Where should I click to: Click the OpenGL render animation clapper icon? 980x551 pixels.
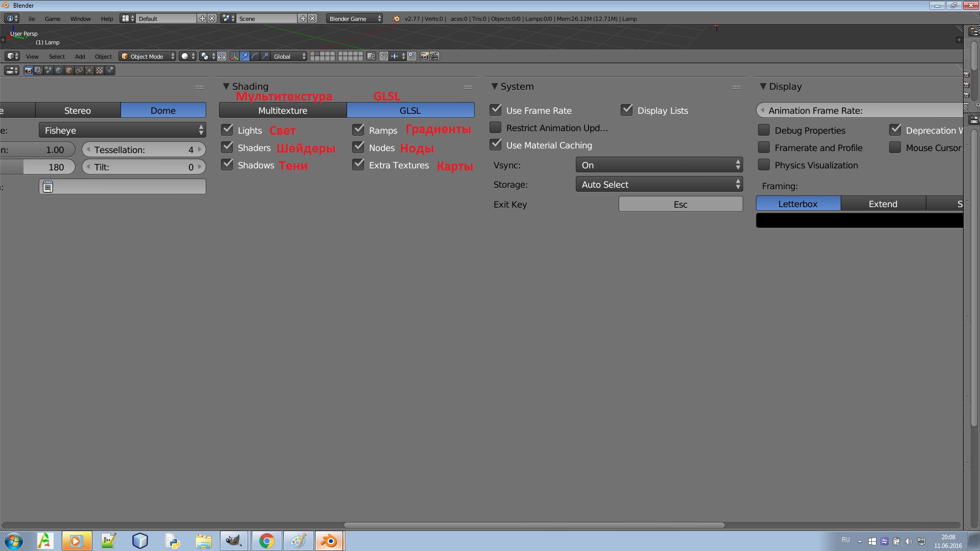click(434, 56)
